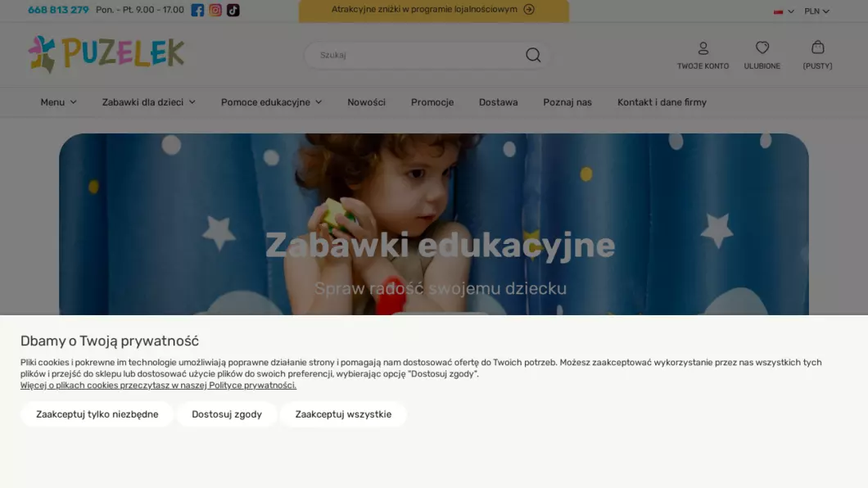Click Dostosuj zgody button
Image resolution: width=868 pixels, height=488 pixels.
click(227, 413)
